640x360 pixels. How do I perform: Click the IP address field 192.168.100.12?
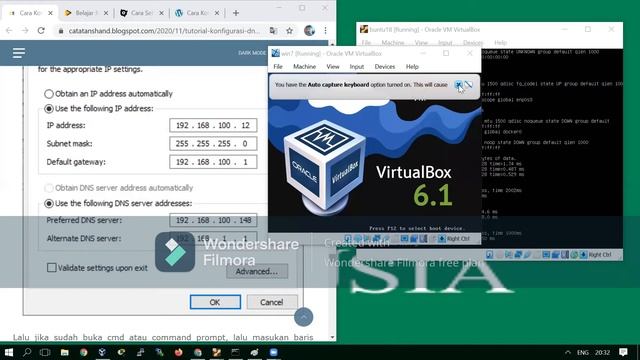click(213, 125)
